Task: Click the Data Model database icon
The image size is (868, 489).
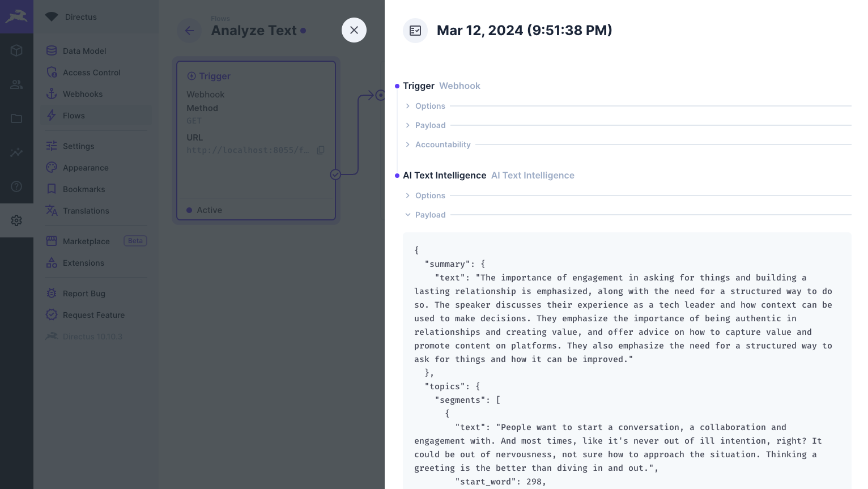Action: coord(52,50)
